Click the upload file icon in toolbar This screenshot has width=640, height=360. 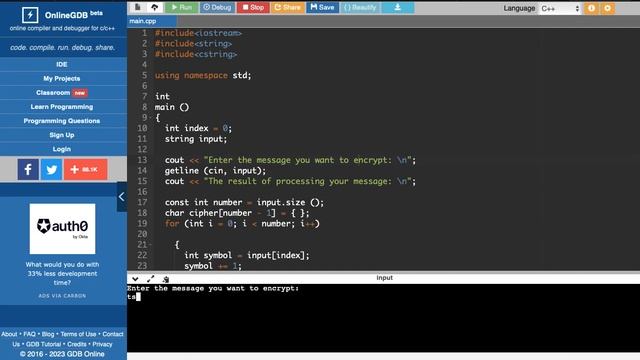tap(155, 7)
